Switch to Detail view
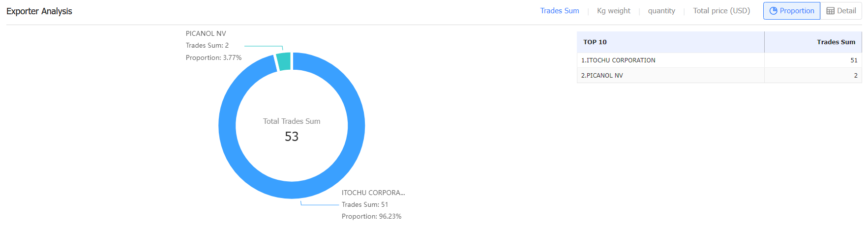This screenshot has height=226, width=868. pos(841,11)
